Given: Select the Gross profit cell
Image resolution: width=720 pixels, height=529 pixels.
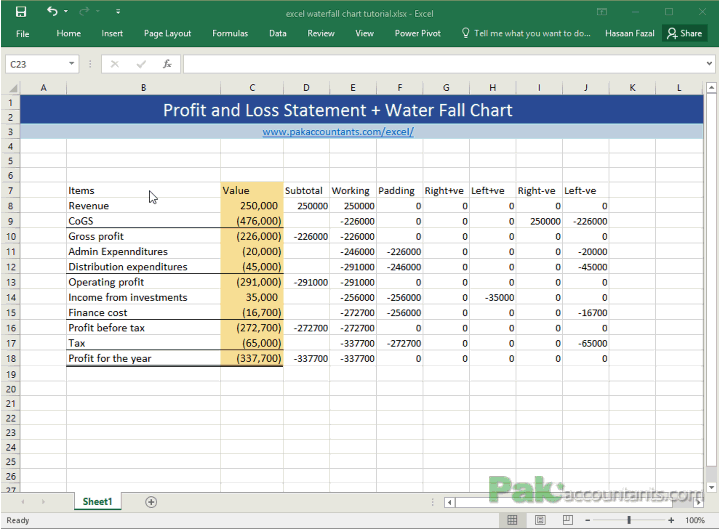Looking at the screenshot, I should coord(143,236).
